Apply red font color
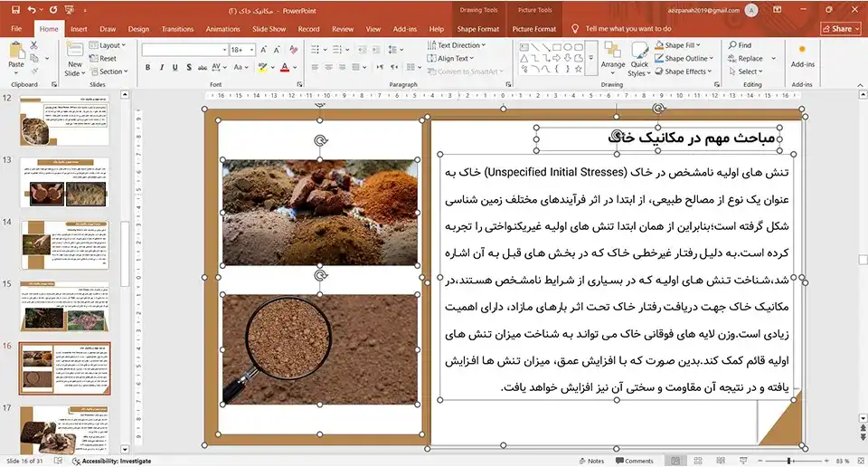This screenshot has height=467, width=868. [x=285, y=67]
